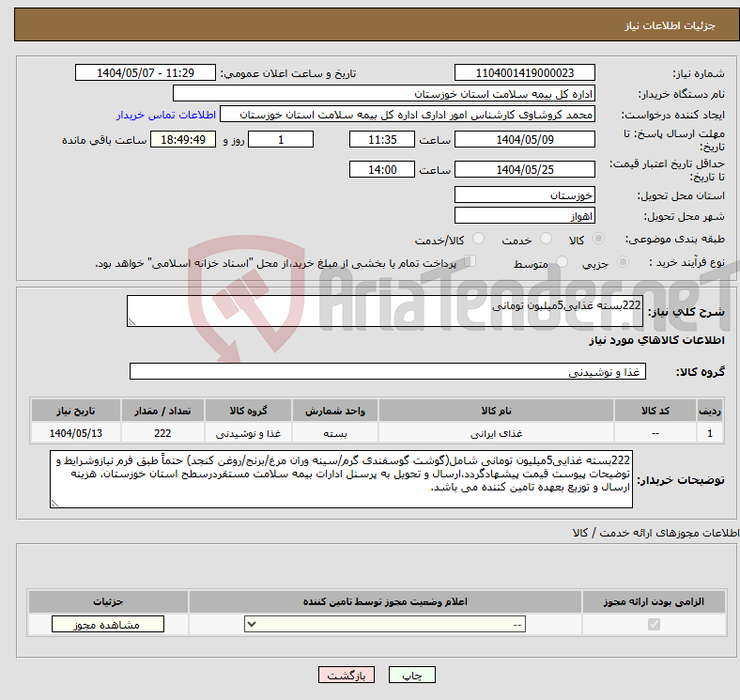Click the delivery city field اهواز
The image size is (740, 700).
[x=524, y=215]
